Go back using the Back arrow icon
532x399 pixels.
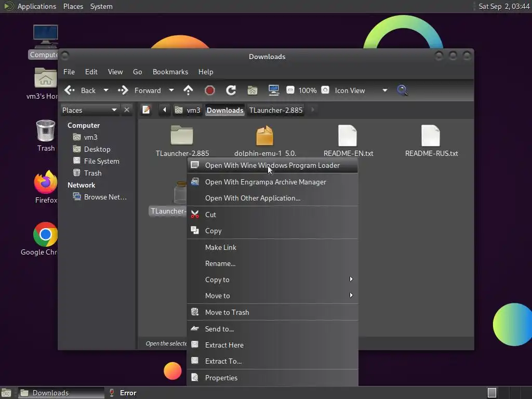[x=70, y=90]
